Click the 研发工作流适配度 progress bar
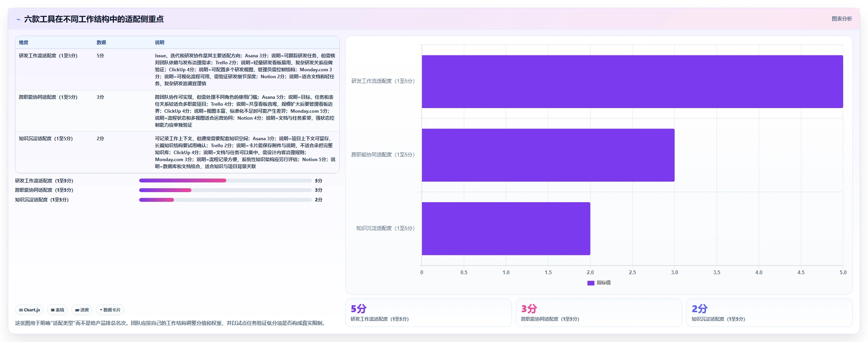 (226, 180)
